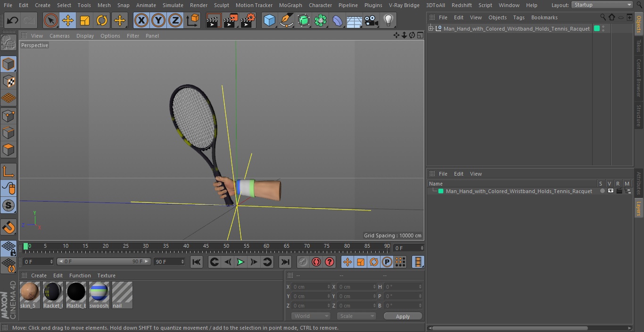
Task: Toggle Position keyframe recording
Action: [347, 262]
